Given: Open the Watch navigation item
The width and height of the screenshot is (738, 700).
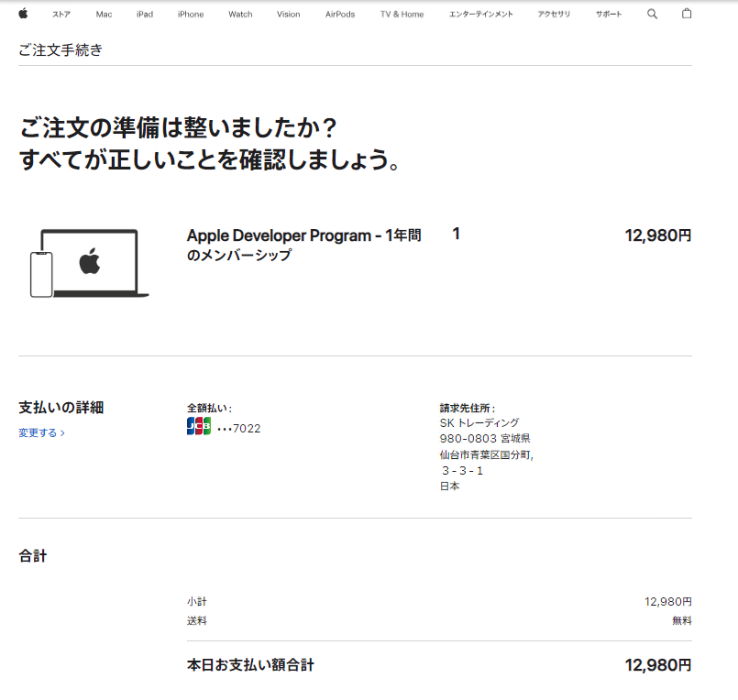Looking at the screenshot, I should (240, 15).
